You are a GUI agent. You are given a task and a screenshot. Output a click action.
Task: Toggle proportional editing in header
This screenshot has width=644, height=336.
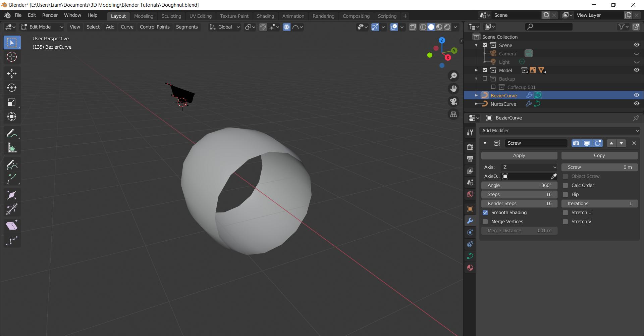pos(286,27)
